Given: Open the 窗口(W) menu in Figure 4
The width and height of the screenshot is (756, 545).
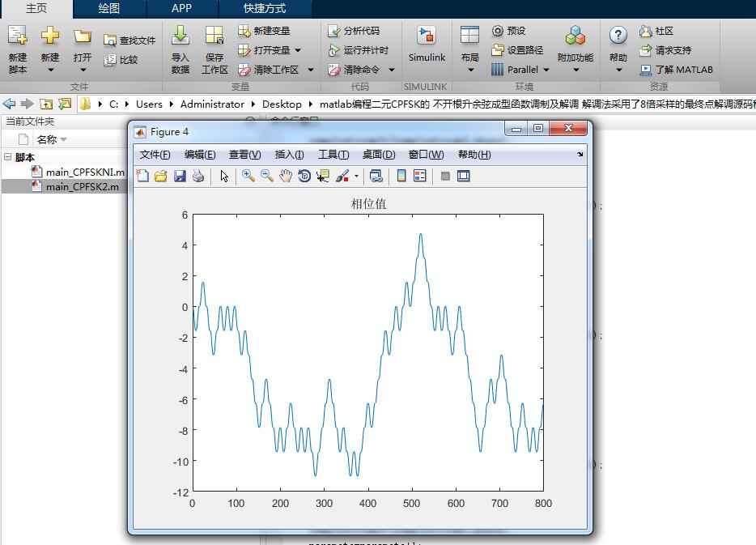Looking at the screenshot, I should click(x=427, y=155).
